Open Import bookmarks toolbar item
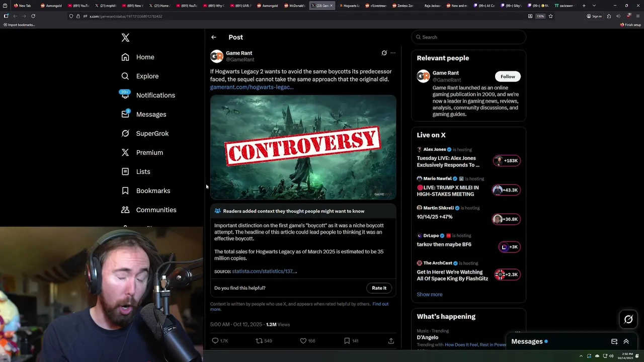Screen dimensions: 644x362 (19, 25)
